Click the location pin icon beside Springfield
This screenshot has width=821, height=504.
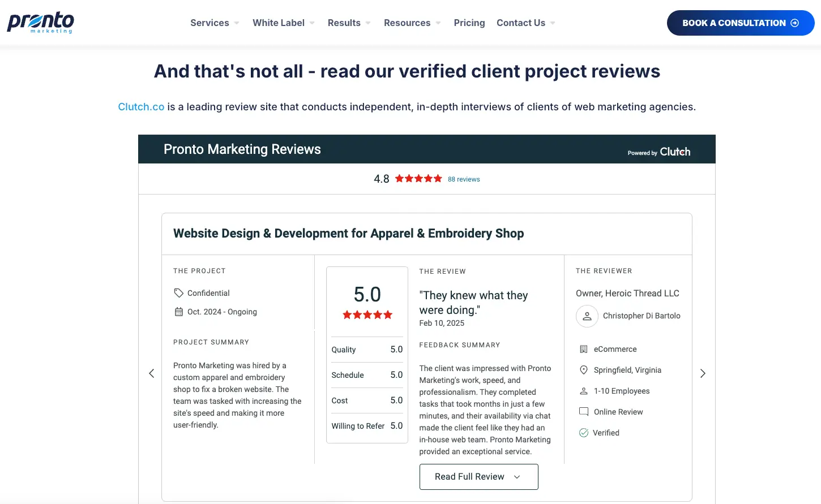(x=584, y=370)
